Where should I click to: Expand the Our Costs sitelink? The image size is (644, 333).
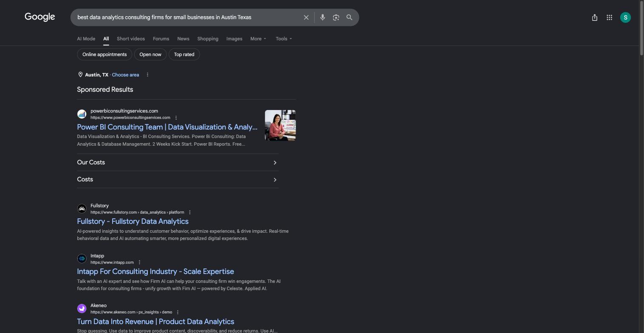click(x=178, y=163)
